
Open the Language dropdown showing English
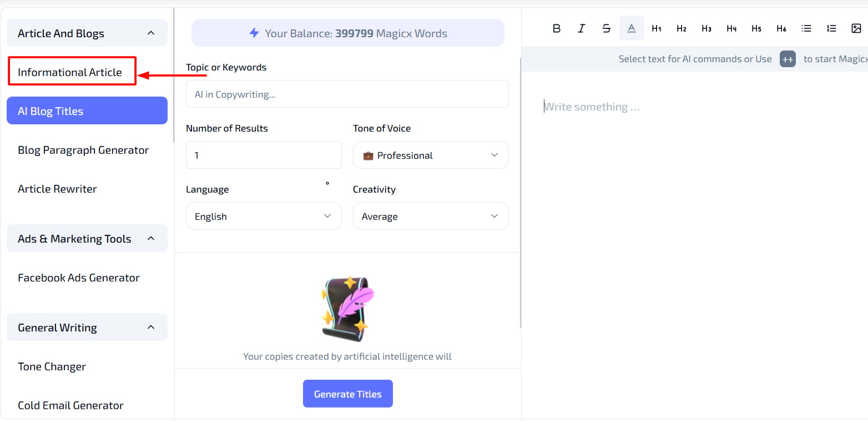point(264,216)
